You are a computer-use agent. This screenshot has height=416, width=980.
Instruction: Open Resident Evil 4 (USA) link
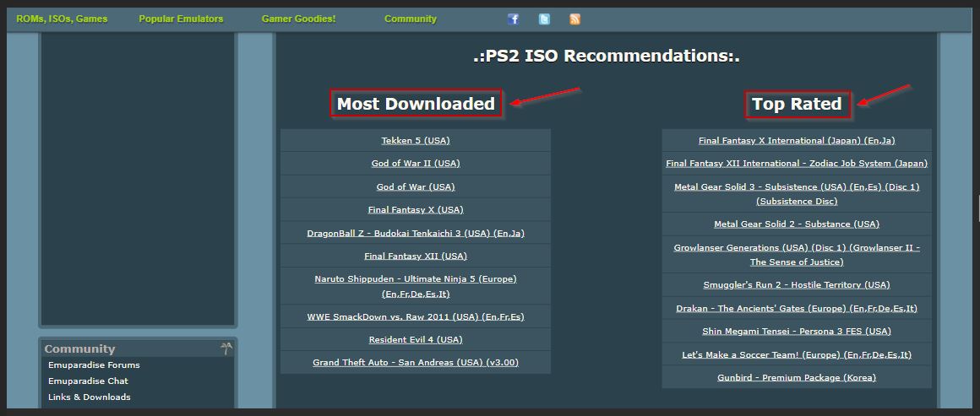[416, 340]
